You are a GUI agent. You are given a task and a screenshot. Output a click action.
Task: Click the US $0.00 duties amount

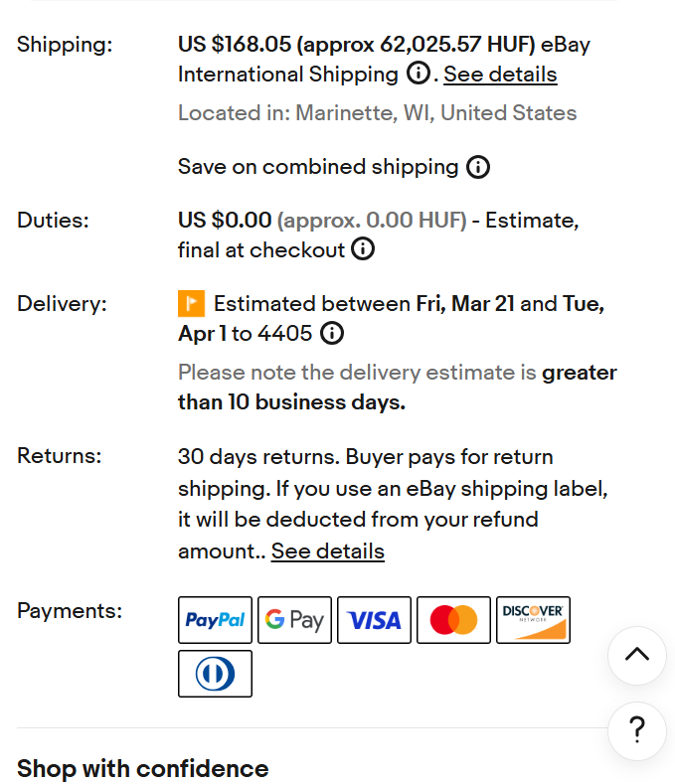click(225, 220)
